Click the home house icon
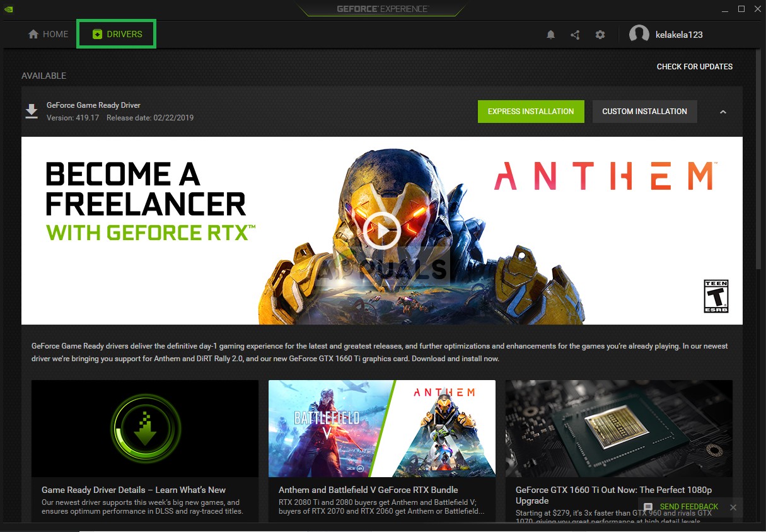The width and height of the screenshot is (766, 532). (33, 35)
